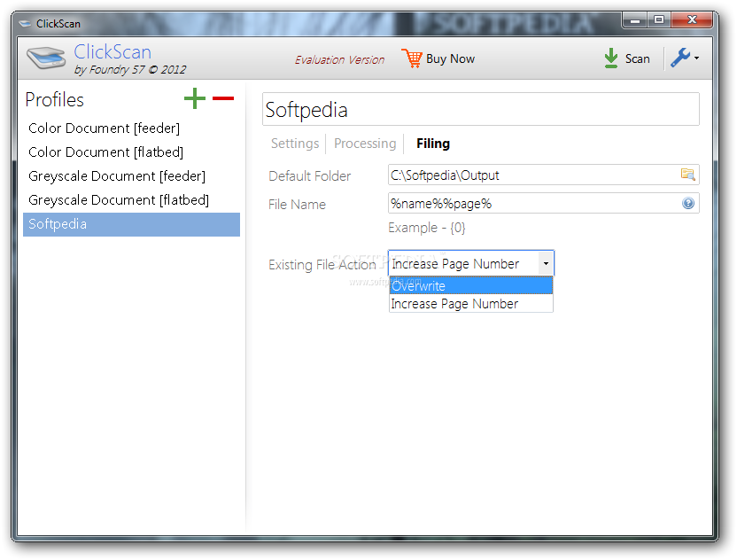Maximize the ClickScan window
Viewport: 737px width, 560px height.
(x=659, y=20)
